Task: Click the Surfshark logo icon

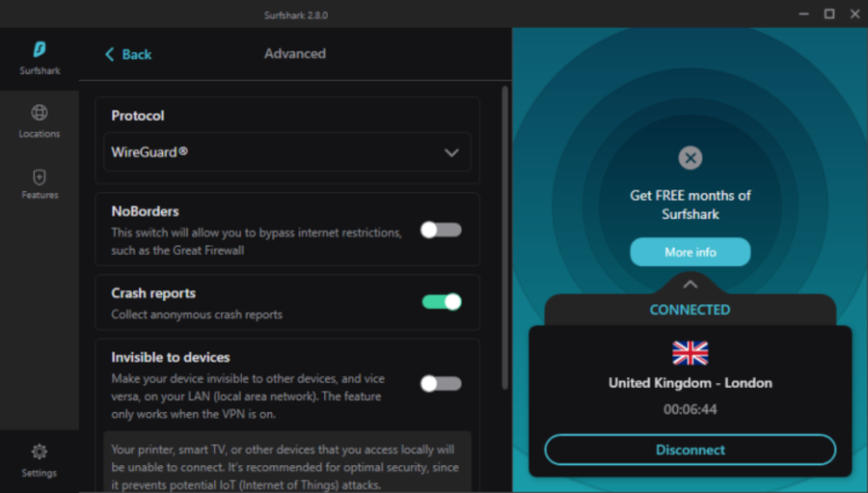Action: 40,49
